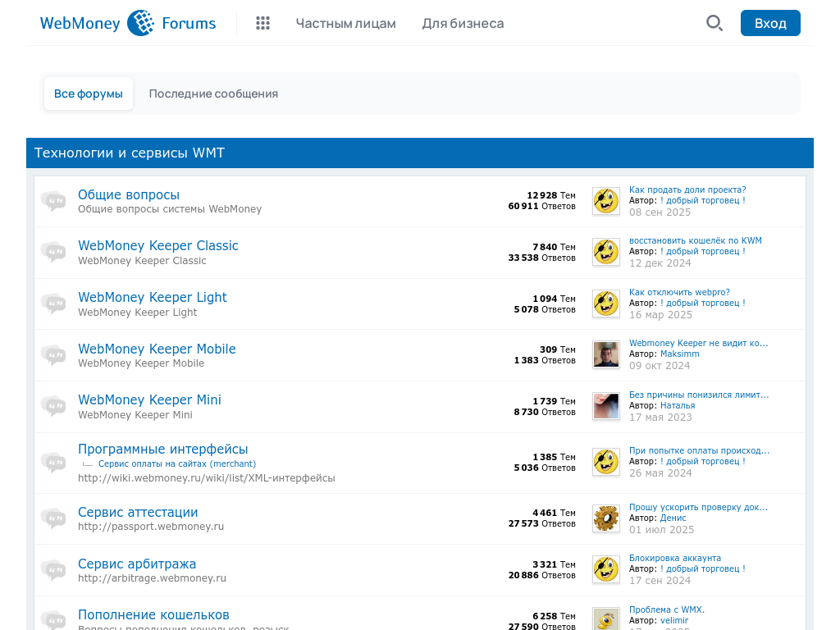Screen dimensions: 840x630
Task: Open the apps grid menu icon
Action: point(262,23)
